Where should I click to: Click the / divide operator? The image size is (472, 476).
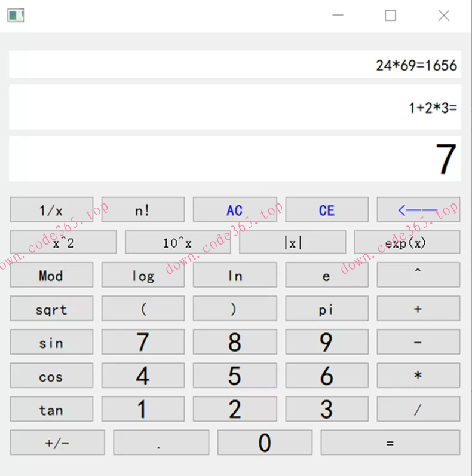pyautogui.click(x=418, y=408)
